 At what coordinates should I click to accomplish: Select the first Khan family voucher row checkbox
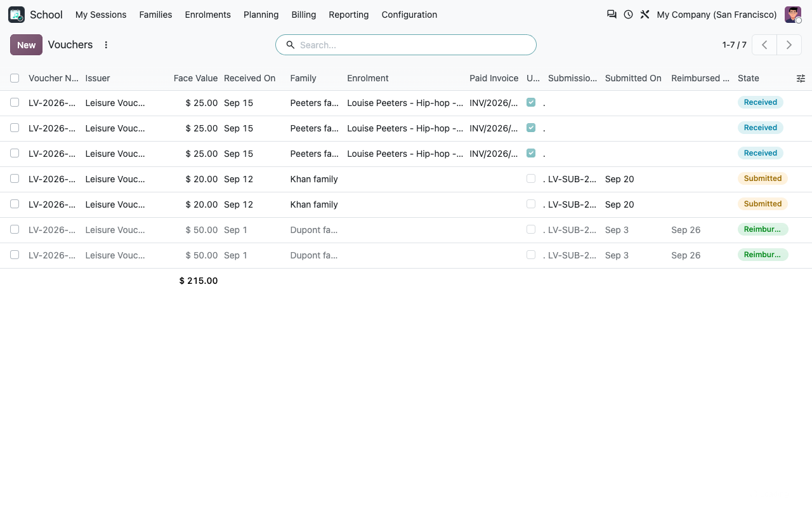click(x=15, y=178)
